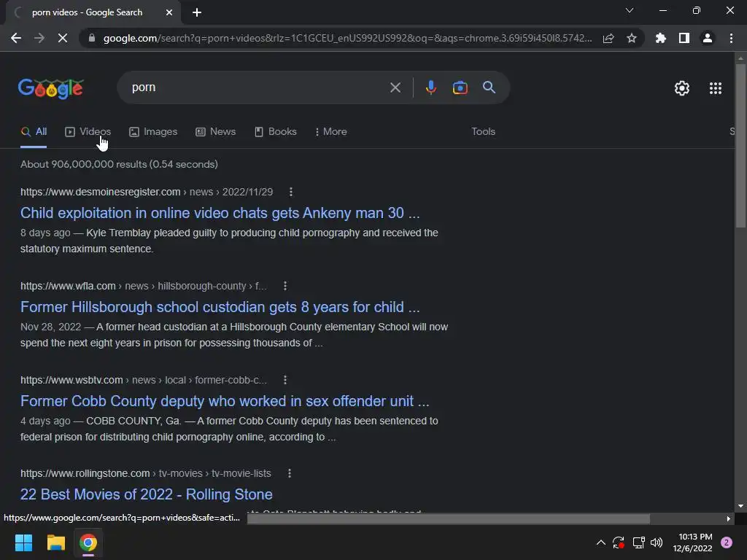Open the notifications badge

click(727, 542)
